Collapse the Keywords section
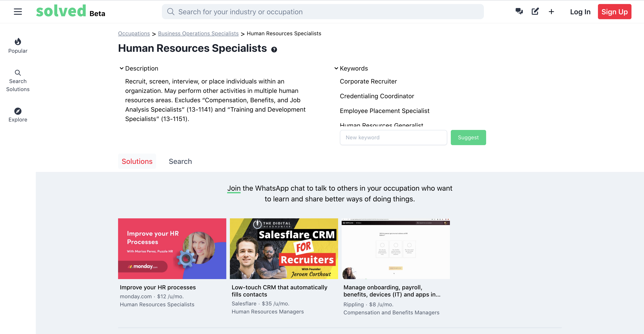The image size is (644, 334). pyautogui.click(x=336, y=68)
